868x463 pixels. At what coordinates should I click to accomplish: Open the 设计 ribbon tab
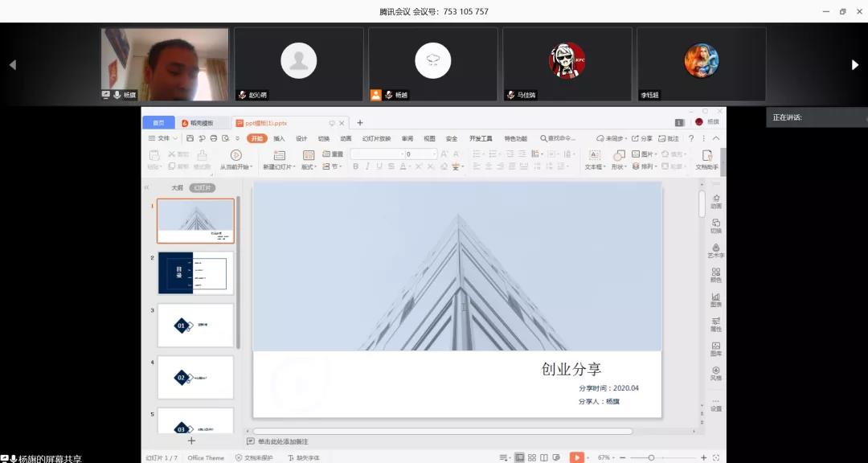(x=301, y=138)
